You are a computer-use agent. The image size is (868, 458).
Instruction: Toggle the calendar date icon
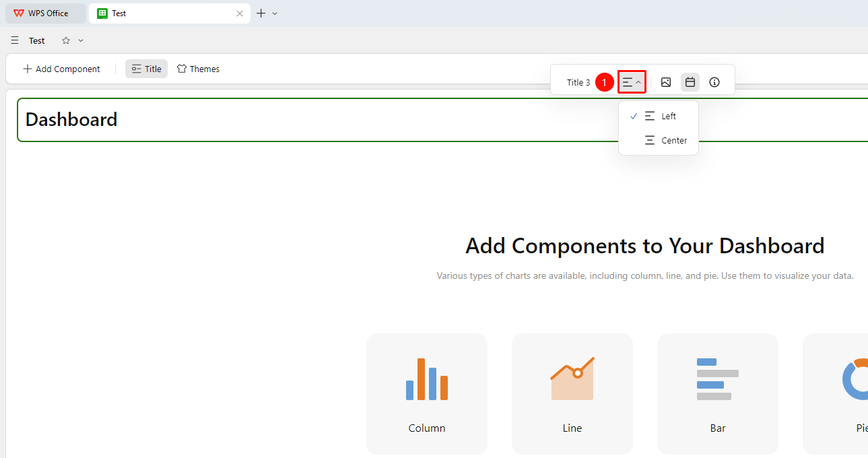coord(690,82)
